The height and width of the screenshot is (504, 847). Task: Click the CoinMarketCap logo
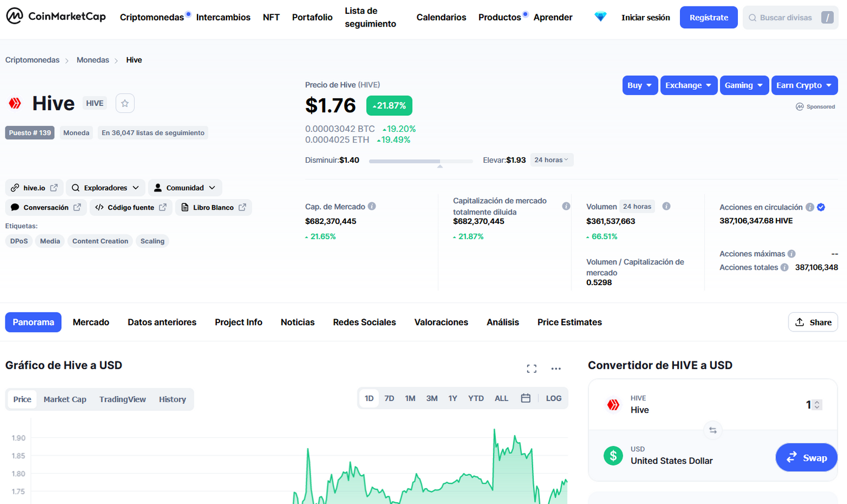click(56, 17)
